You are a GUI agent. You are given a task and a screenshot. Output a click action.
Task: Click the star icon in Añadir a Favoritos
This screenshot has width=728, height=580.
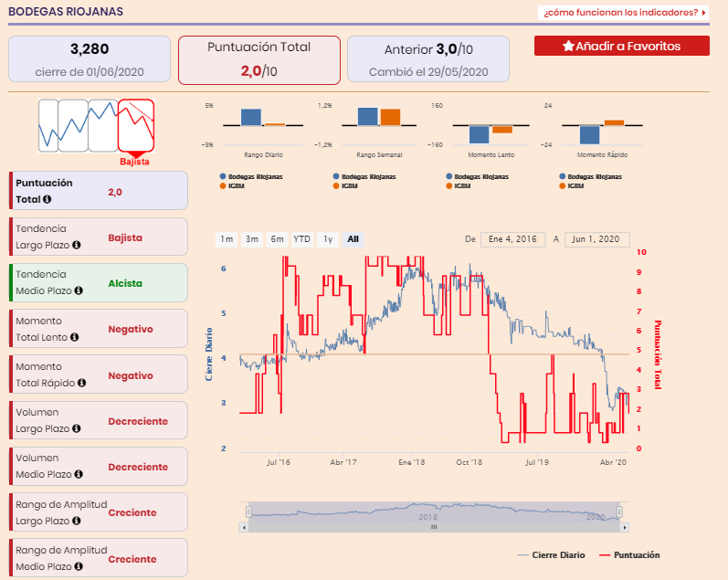pyautogui.click(x=568, y=46)
